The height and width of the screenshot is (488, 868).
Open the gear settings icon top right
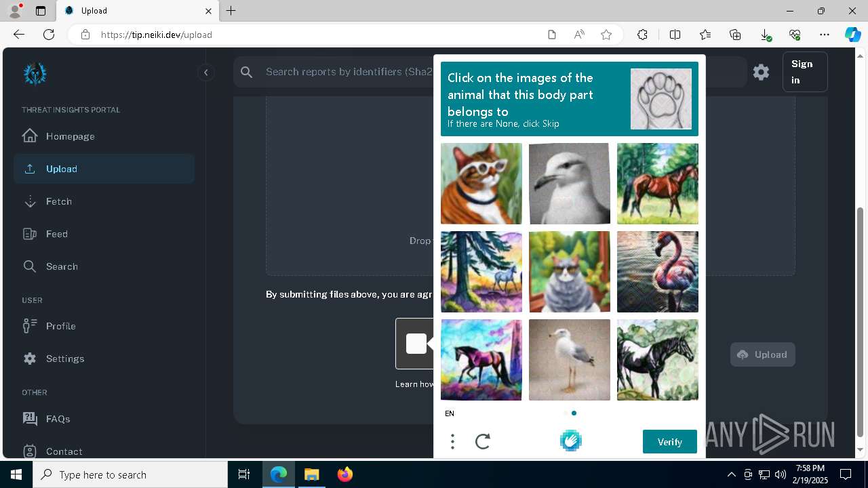(x=761, y=72)
